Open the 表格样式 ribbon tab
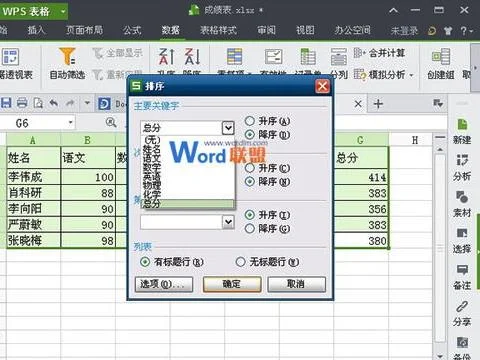 coord(219,30)
